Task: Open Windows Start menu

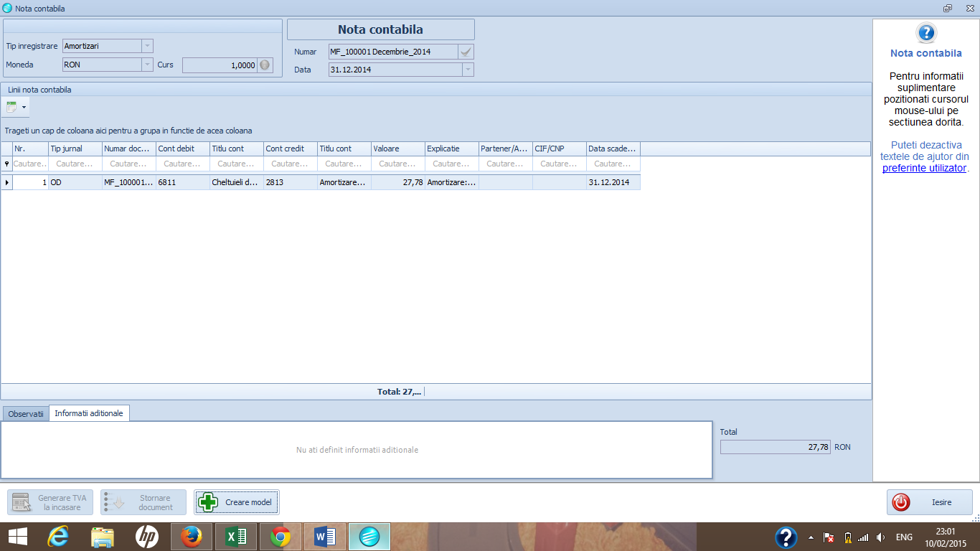Action: click(18, 537)
